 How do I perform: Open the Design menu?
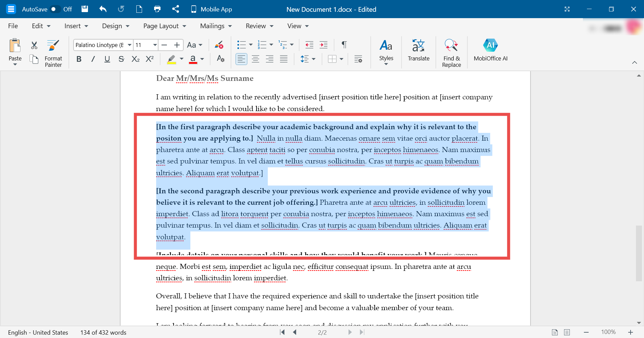pyautogui.click(x=116, y=26)
